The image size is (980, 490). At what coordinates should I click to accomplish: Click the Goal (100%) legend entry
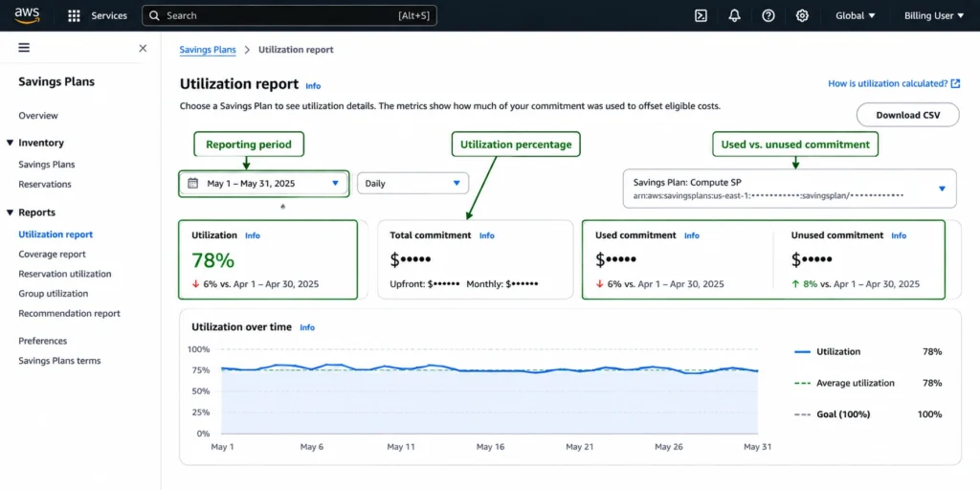click(843, 414)
